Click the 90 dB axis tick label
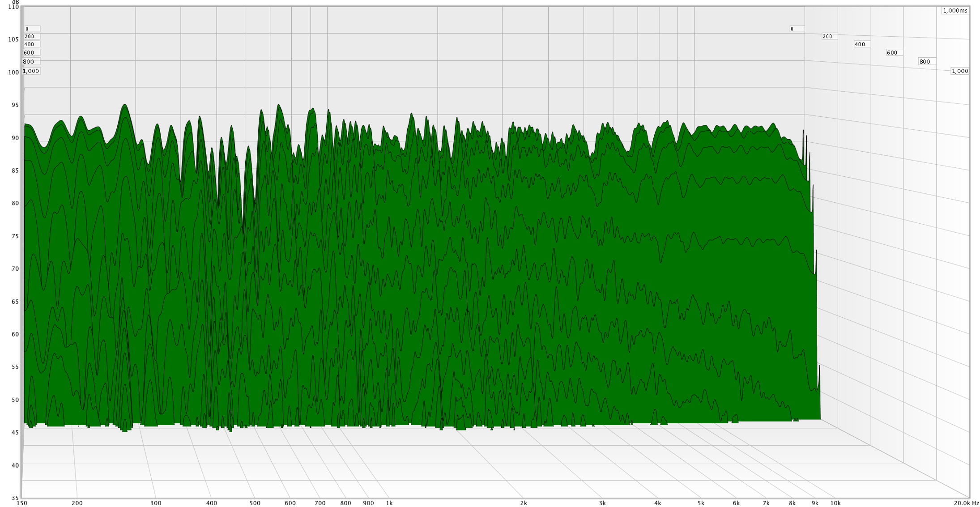Screen dimensions: 980x507 coord(15,138)
